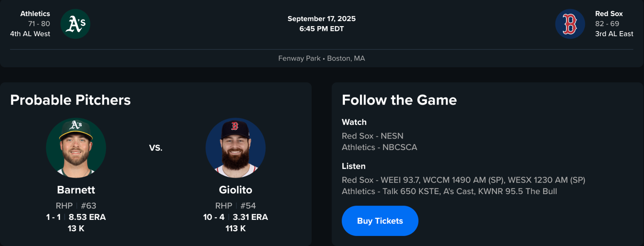
Task: Click Giolito's 3.31 ERA stat
Action: point(250,217)
